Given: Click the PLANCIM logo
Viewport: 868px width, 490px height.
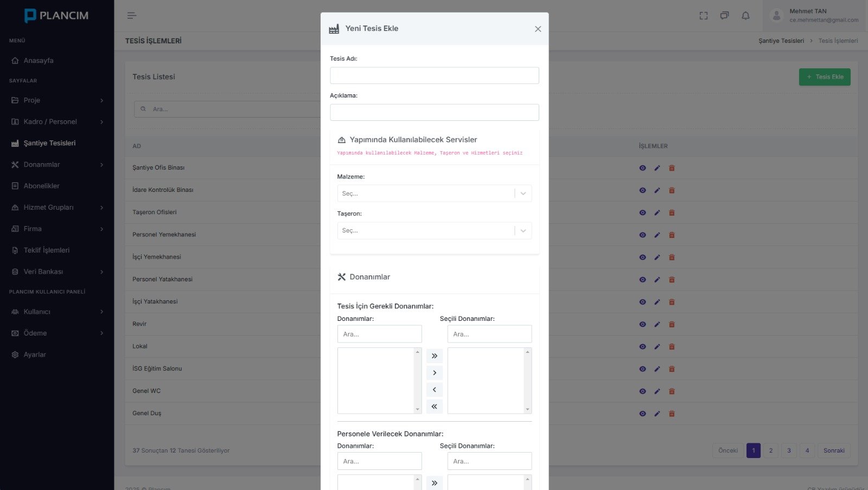Looking at the screenshot, I should pyautogui.click(x=56, y=16).
